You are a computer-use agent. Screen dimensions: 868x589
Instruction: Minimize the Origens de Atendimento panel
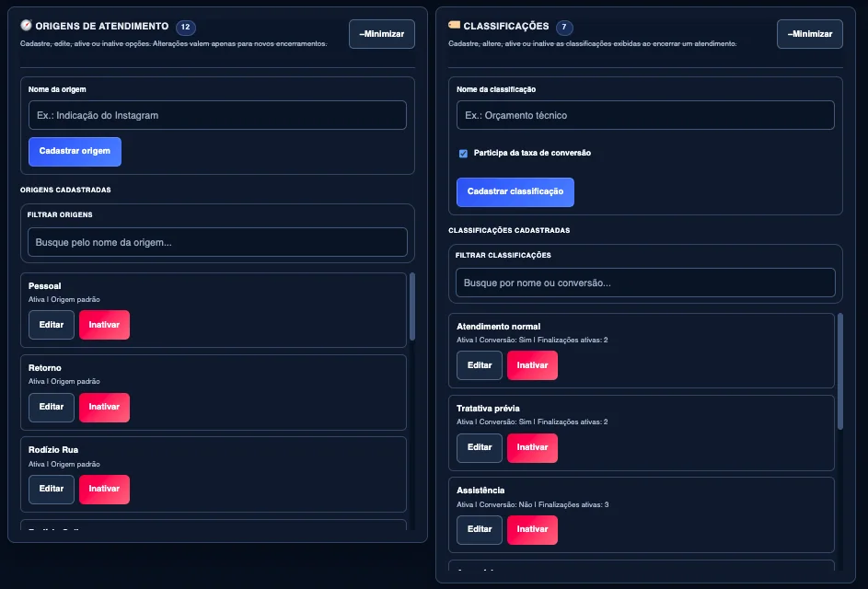click(382, 34)
